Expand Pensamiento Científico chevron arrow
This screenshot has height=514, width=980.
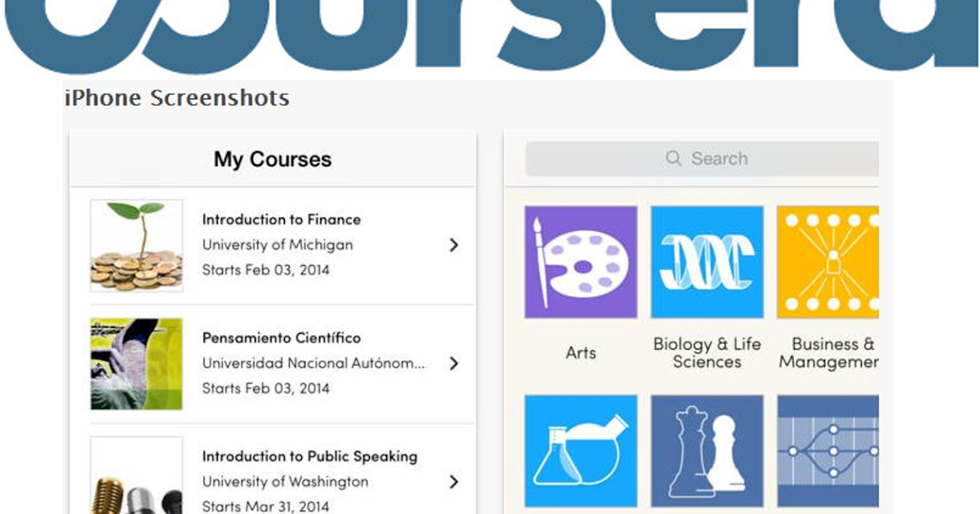454,364
